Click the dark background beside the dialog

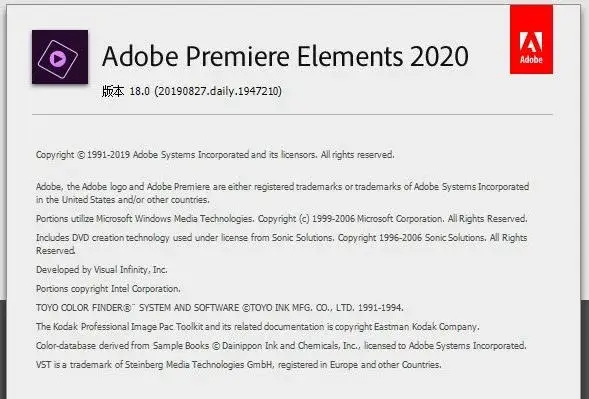tap(585, 349)
